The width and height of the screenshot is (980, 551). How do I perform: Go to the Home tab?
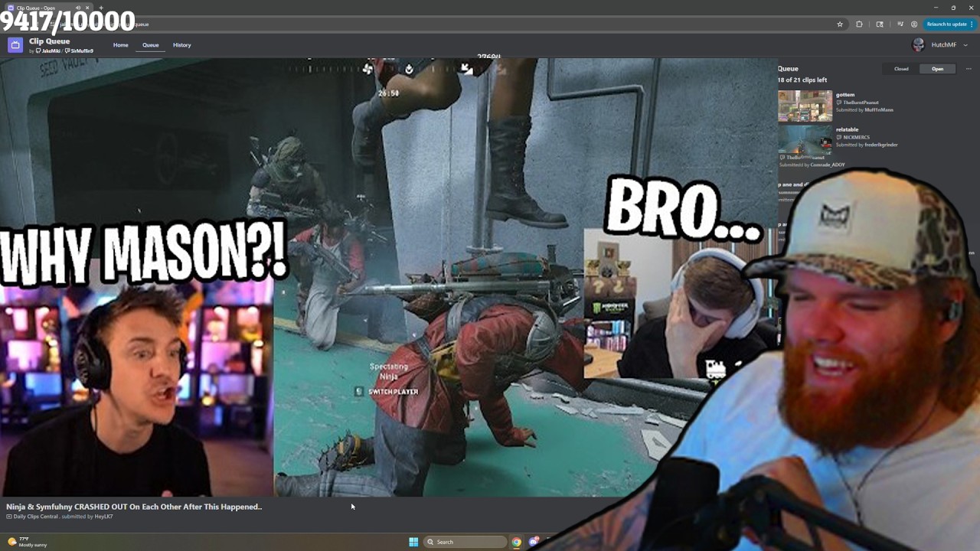tap(121, 45)
